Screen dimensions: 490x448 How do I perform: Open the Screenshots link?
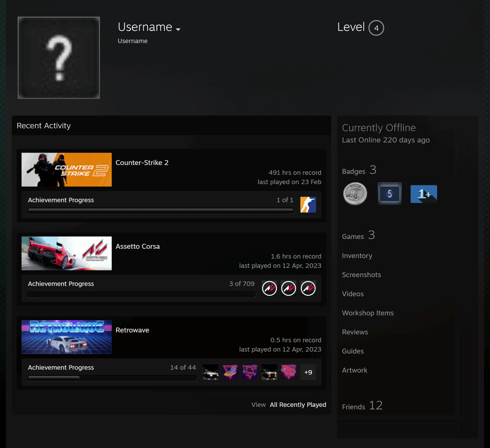pyautogui.click(x=361, y=275)
